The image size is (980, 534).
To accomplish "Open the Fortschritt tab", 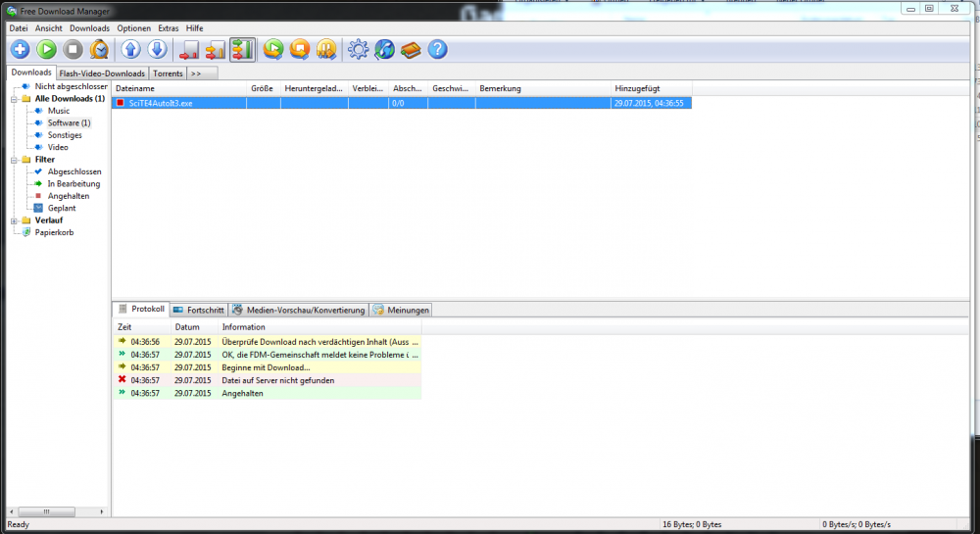I will [x=199, y=310].
